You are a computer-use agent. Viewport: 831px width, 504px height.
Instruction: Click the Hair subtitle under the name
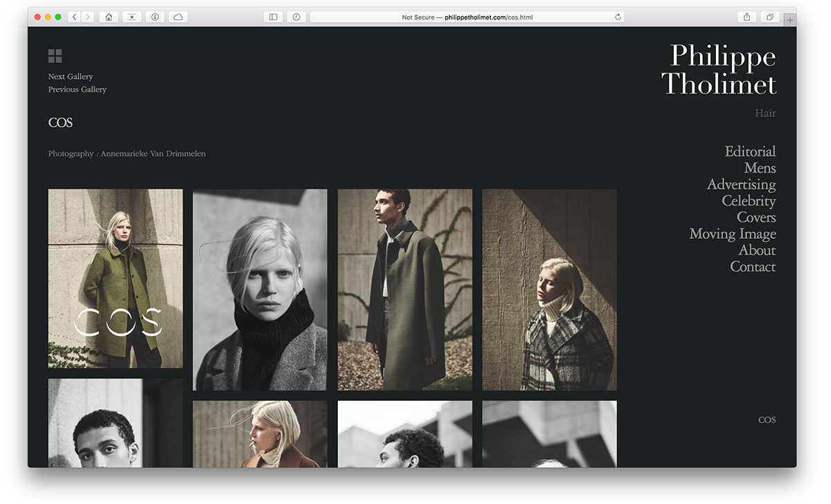[765, 113]
